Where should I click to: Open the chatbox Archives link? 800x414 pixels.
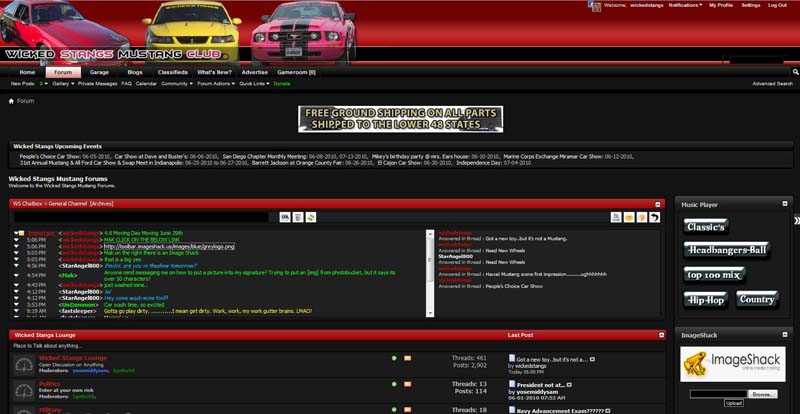pos(102,204)
